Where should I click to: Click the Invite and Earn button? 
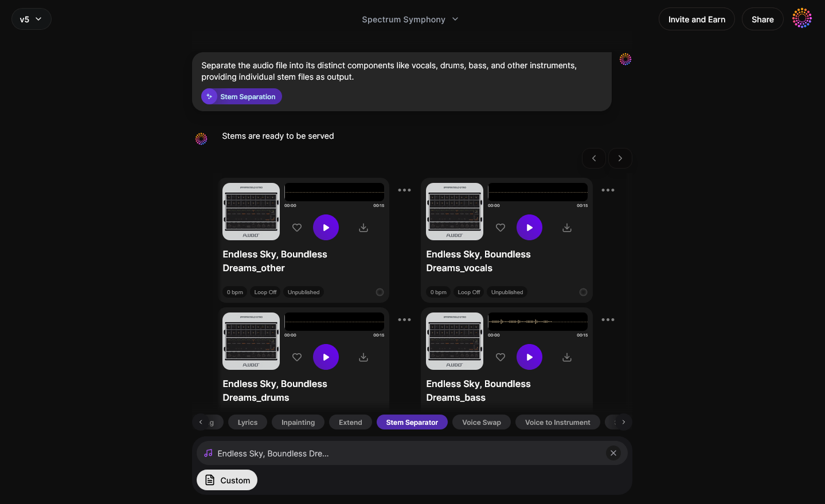pyautogui.click(x=697, y=19)
